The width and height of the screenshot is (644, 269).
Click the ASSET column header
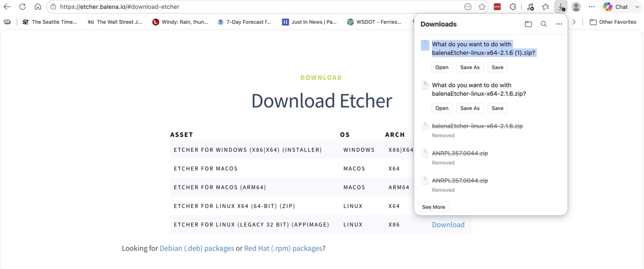pos(181,135)
